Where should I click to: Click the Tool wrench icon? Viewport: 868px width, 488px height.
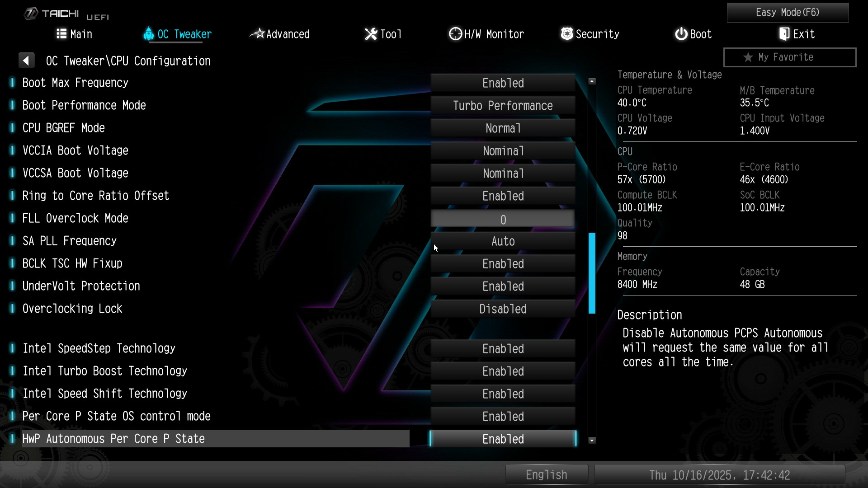pyautogui.click(x=371, y=34)
